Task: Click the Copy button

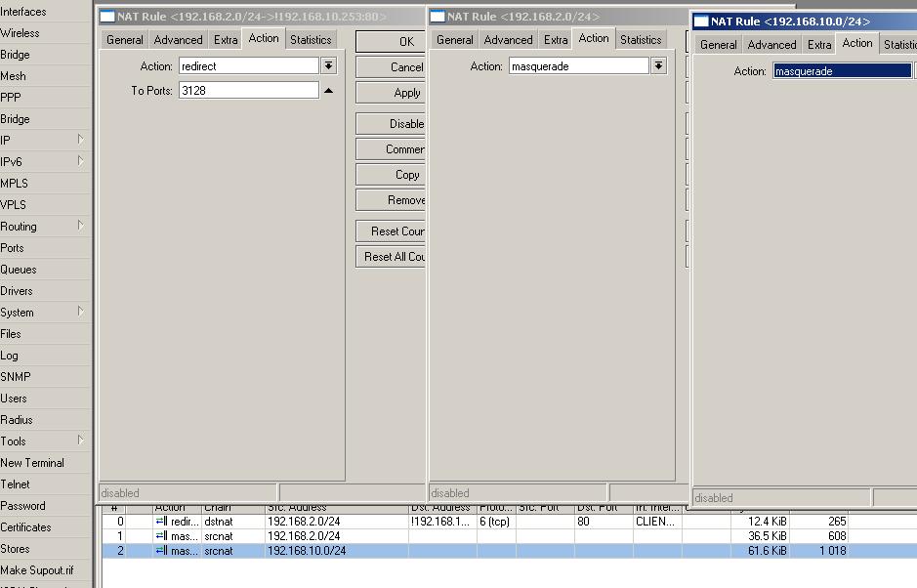Action: pos(391,175)
